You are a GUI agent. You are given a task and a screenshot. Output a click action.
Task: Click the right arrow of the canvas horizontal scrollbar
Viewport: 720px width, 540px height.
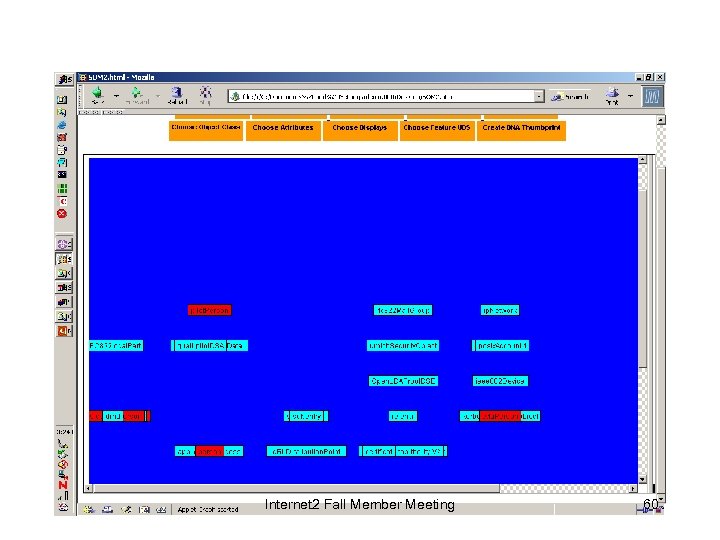point(633,489)
